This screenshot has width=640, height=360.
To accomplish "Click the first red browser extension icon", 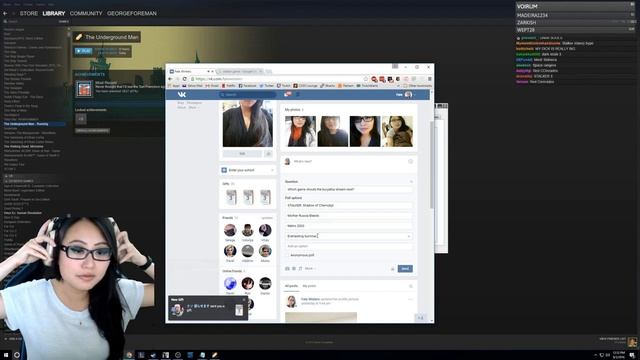I will tap(374, 79).
